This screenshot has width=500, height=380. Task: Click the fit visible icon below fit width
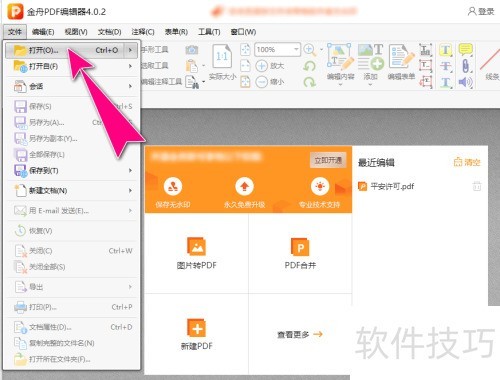245,82
